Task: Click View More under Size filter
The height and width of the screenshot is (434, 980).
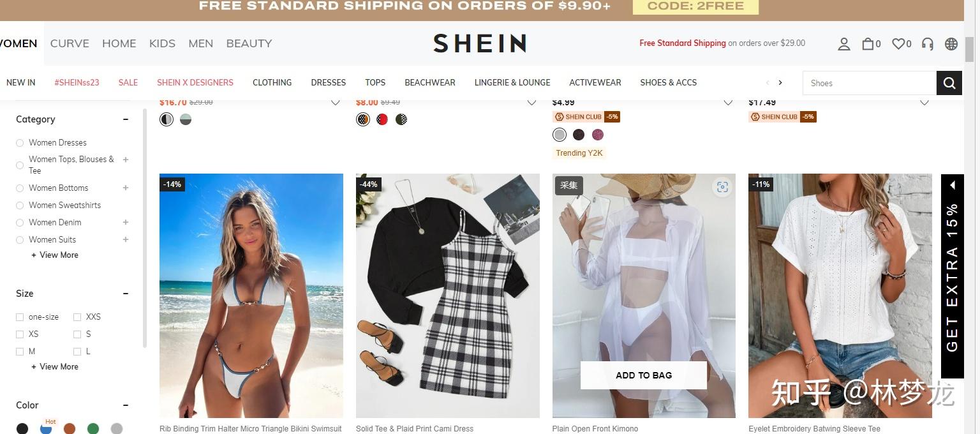Action: (x=54, y=367)
